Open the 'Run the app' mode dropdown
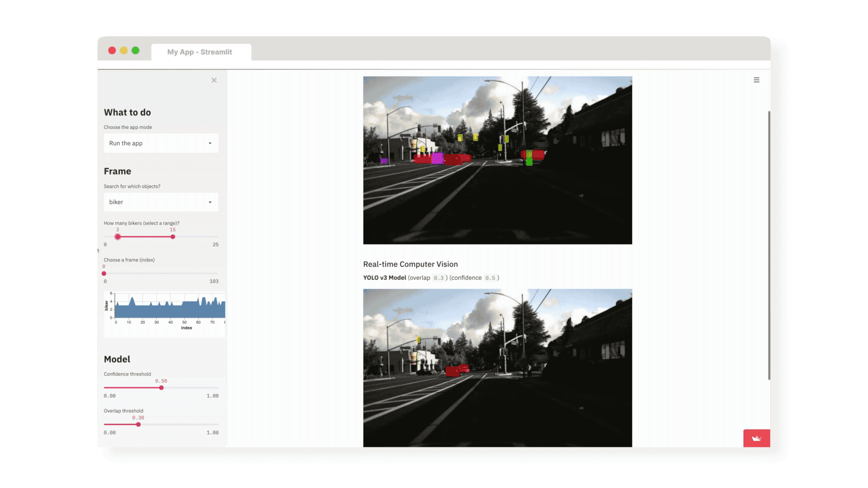The image size is (868, 488). (x=161, y=143)
